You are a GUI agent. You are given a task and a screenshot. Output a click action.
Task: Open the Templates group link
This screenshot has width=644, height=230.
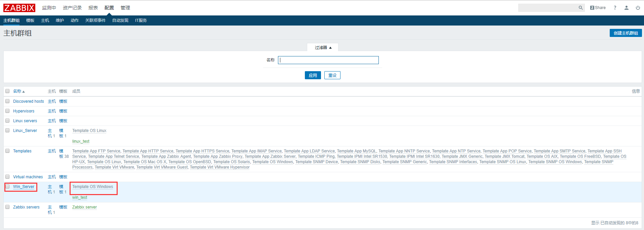(22, 151)
